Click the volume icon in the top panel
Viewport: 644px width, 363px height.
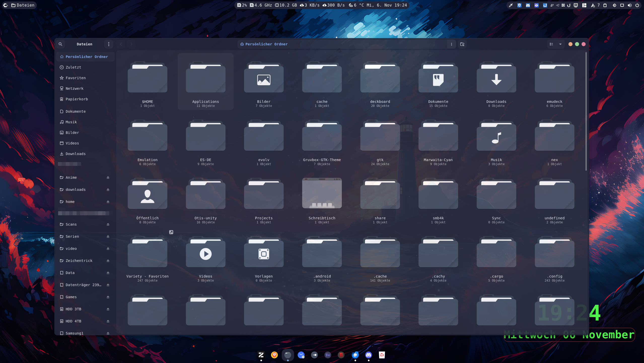[x=629, y=5]
